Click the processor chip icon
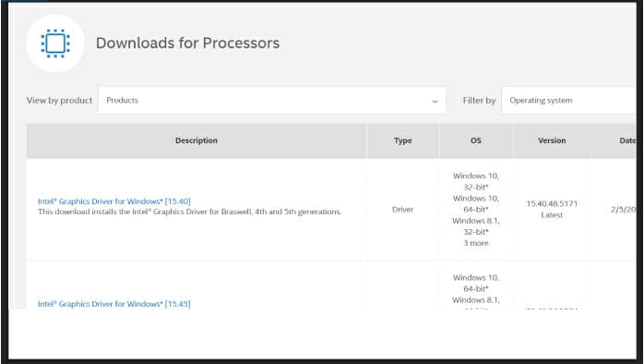 pos(55,43)
